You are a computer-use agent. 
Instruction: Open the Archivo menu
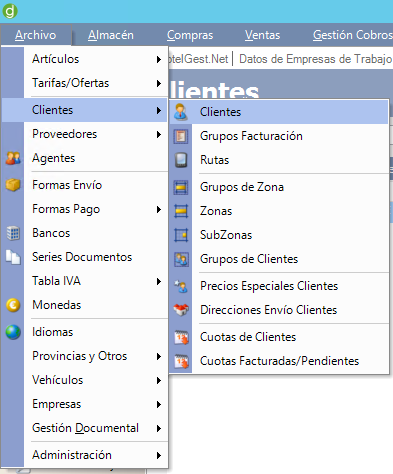(36, 35)
